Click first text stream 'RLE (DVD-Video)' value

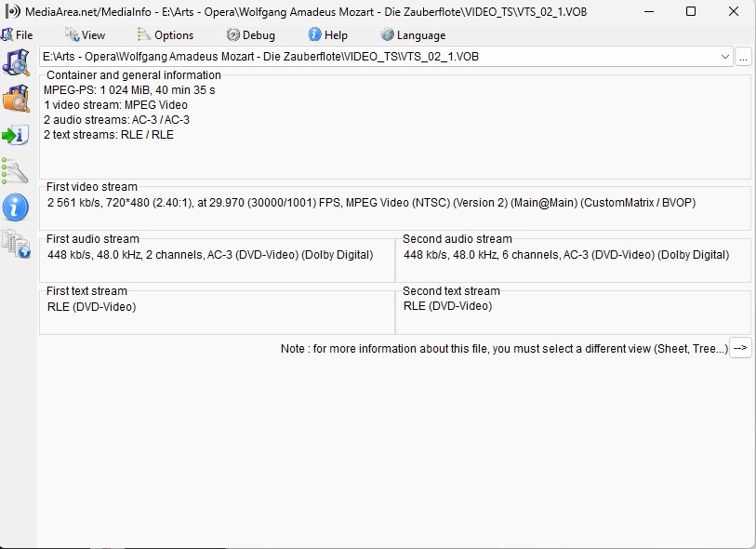point(92,307)
